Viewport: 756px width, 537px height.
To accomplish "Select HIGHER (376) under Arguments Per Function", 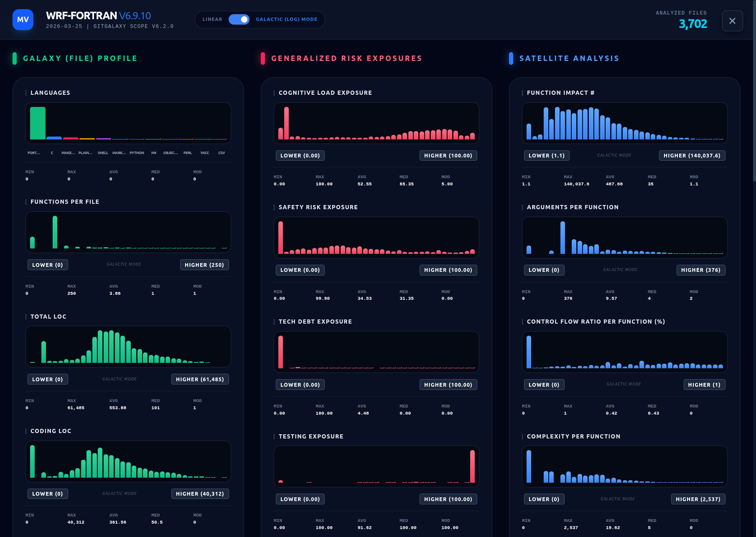I will click(700, 270).
